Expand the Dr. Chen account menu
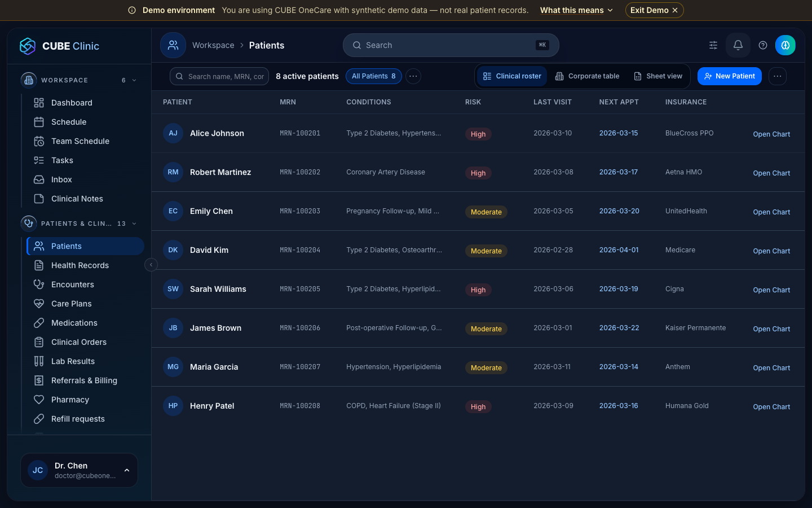This screenshot has height=508, width=812. point(79,470)
